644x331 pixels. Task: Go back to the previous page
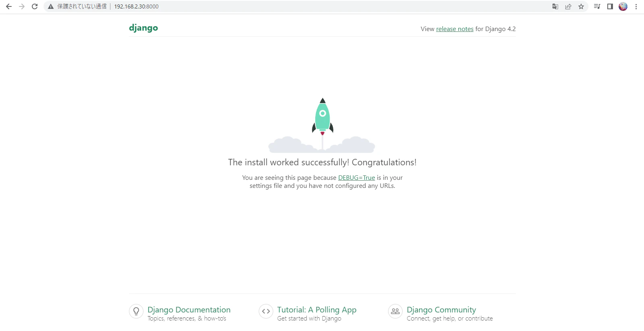click(x=9, y=6)
